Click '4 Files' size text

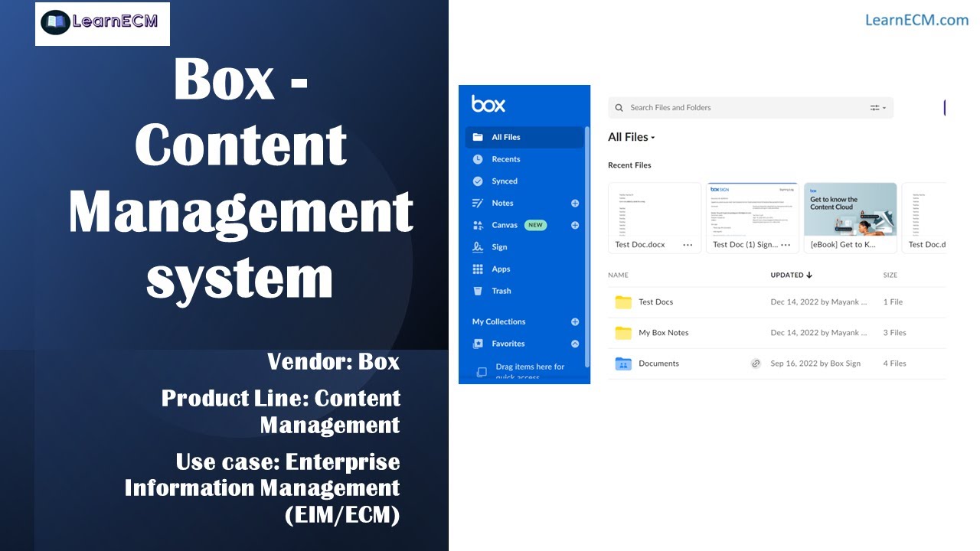tap(894, 364)
